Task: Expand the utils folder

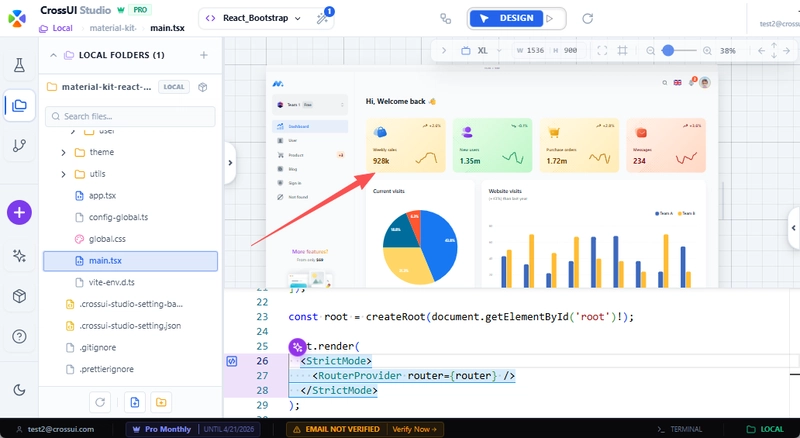Action: (63, 174)
